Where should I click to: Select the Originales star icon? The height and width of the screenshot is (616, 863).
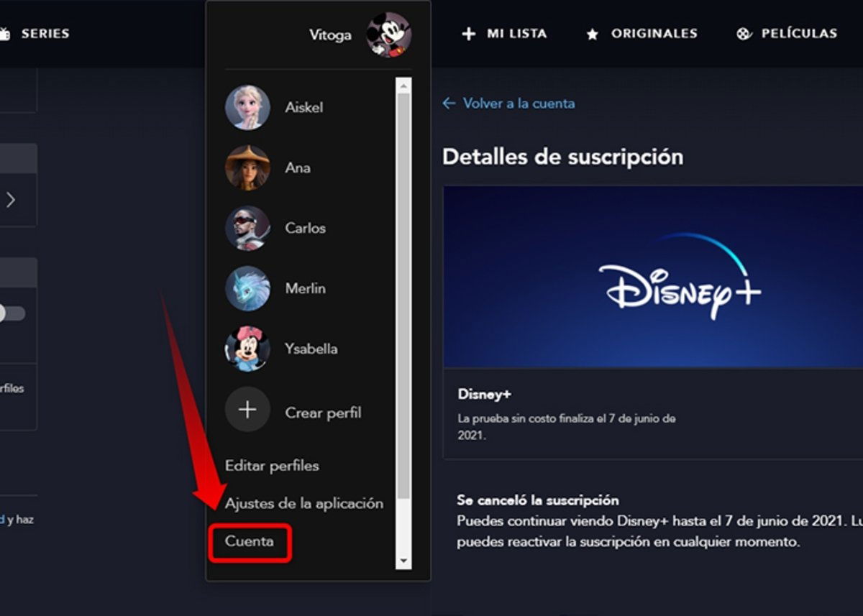592,33
